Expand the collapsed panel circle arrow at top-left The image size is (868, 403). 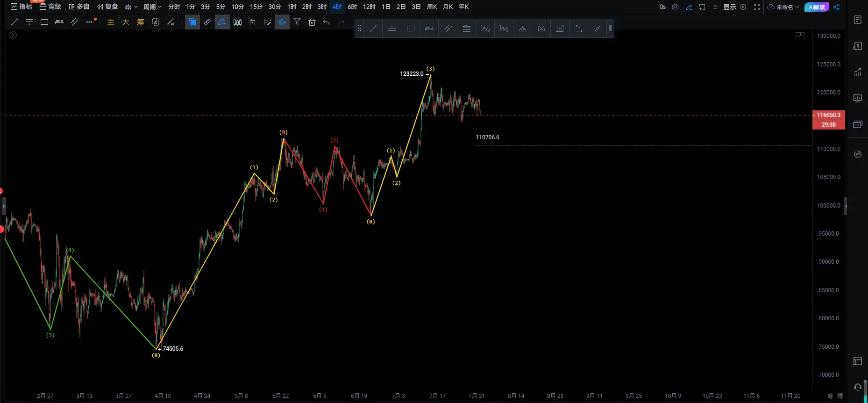coord(13,35)
